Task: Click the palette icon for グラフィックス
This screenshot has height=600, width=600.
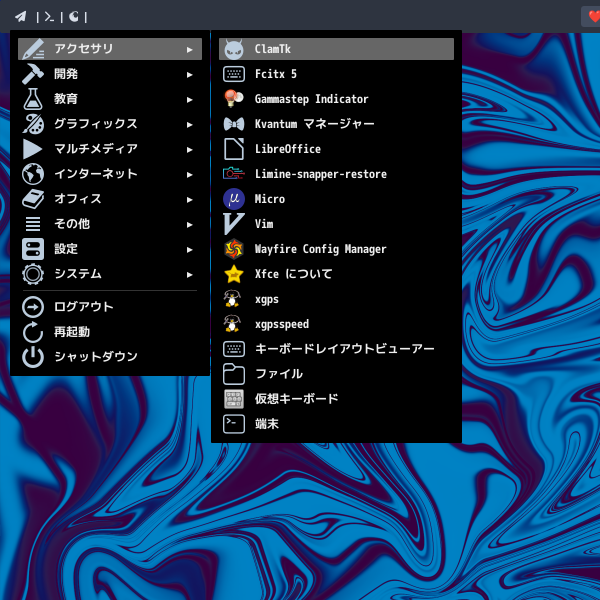Action: tap(33, 124)
